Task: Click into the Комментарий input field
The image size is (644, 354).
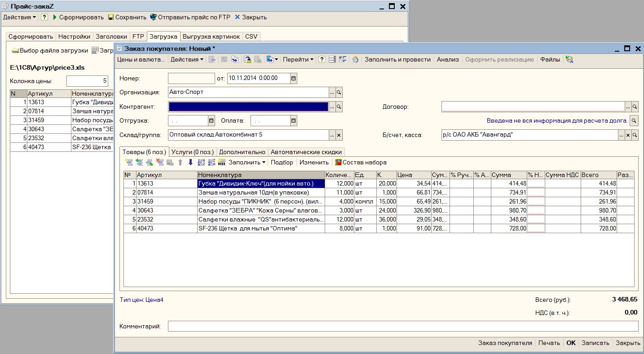Action: [x=403, y=326]
